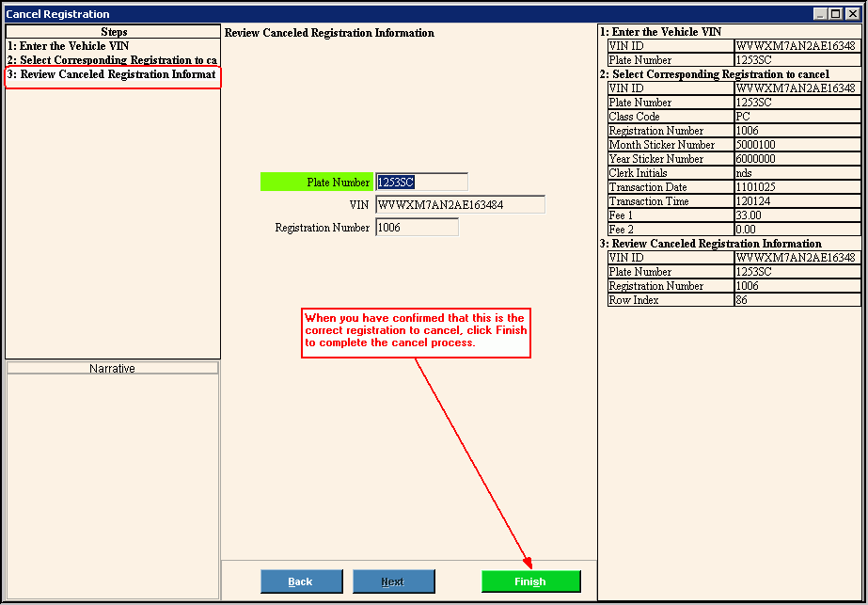Click the Class Code value PC
868x605 pixels.
[796, 117]
